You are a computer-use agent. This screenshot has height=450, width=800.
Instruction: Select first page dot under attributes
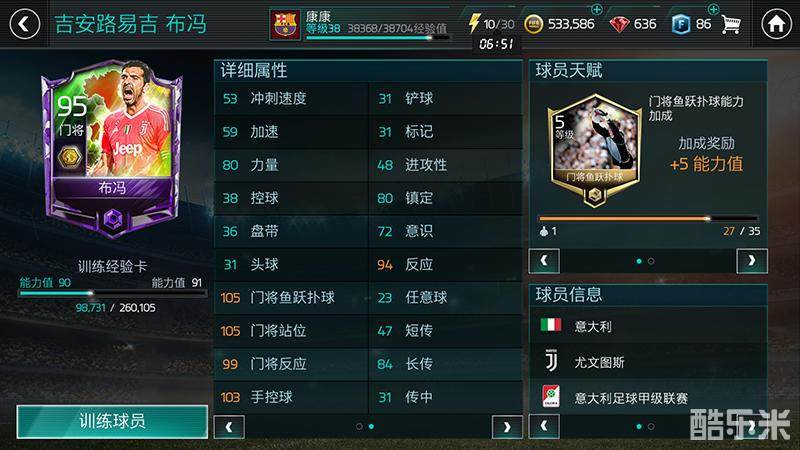pyautogui.click(x=359, y=426)
